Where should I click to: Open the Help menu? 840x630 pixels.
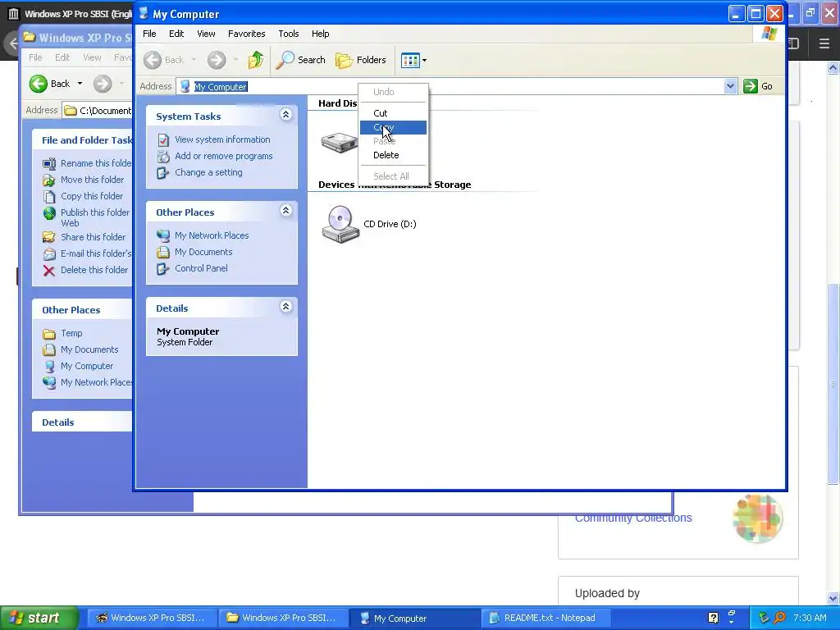tap(321, 34)
